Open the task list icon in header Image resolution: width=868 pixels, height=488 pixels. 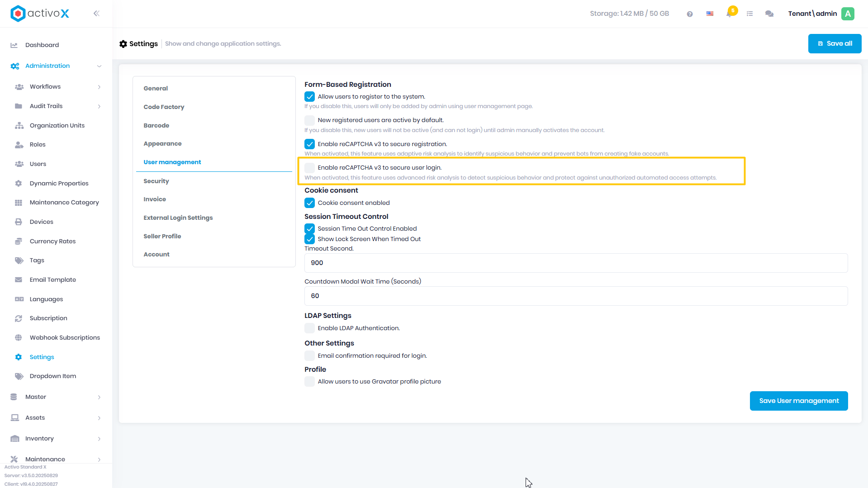click(749, 14)
